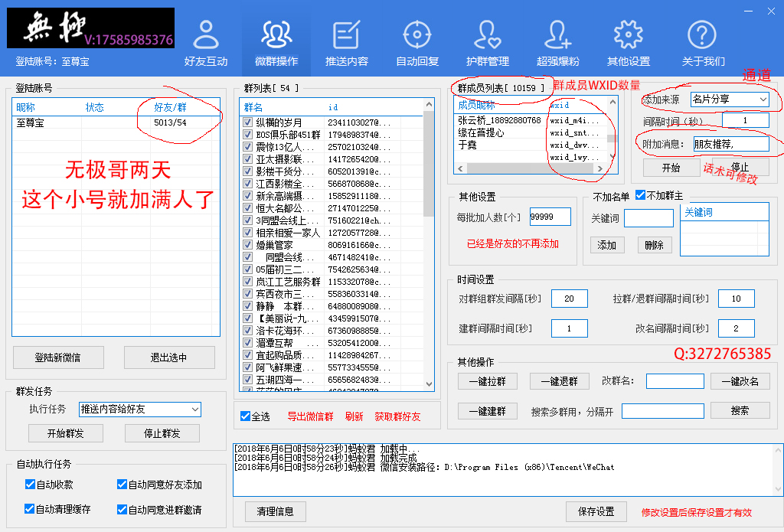Uncheck the EOS俱乐部451群 group entry

[246, 135]
